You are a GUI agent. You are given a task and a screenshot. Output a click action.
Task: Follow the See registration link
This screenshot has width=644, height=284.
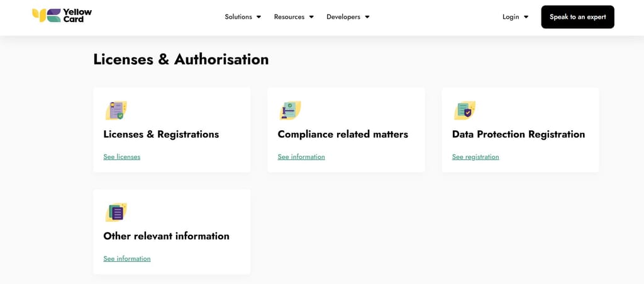pos(475,157)
